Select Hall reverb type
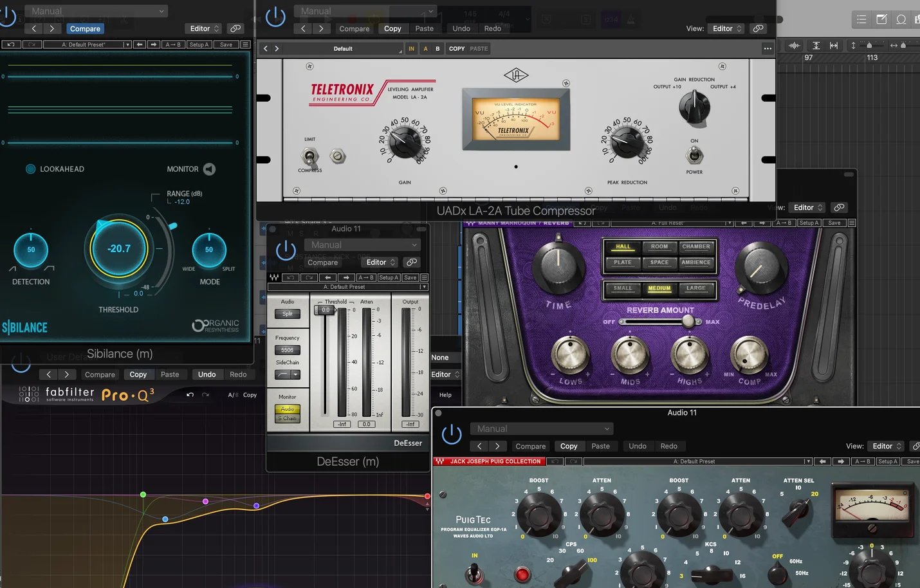 pos(623,246)
